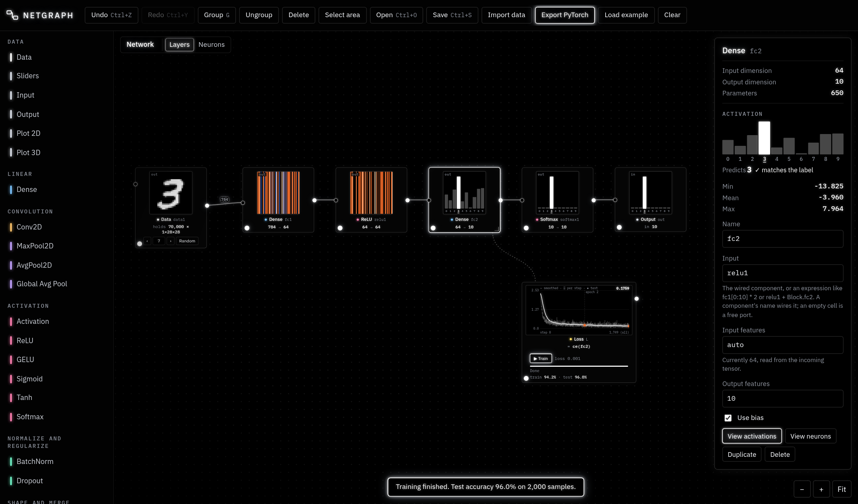Click the NetGraph logo icon
The height and width of the screenshot is (504, 858).
point(12,15)
